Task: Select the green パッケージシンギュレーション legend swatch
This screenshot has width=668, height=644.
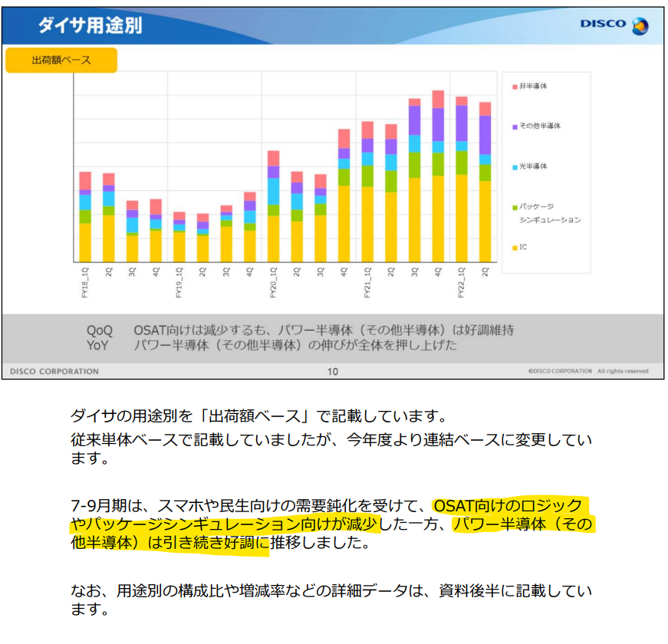Action: tap(513, 207)
